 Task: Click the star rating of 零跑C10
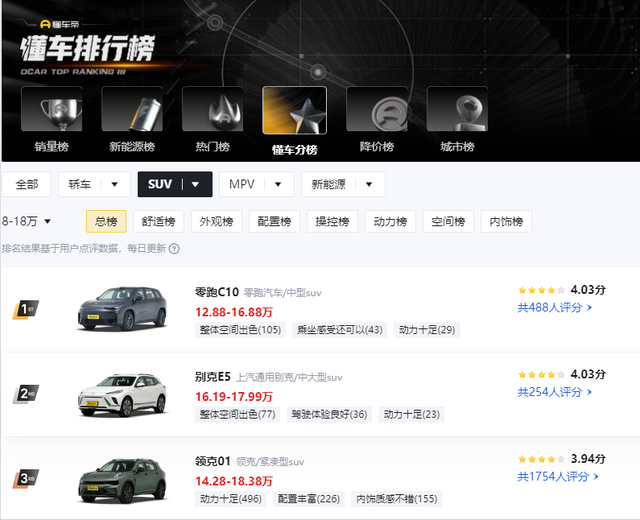[x=541, y=290]
